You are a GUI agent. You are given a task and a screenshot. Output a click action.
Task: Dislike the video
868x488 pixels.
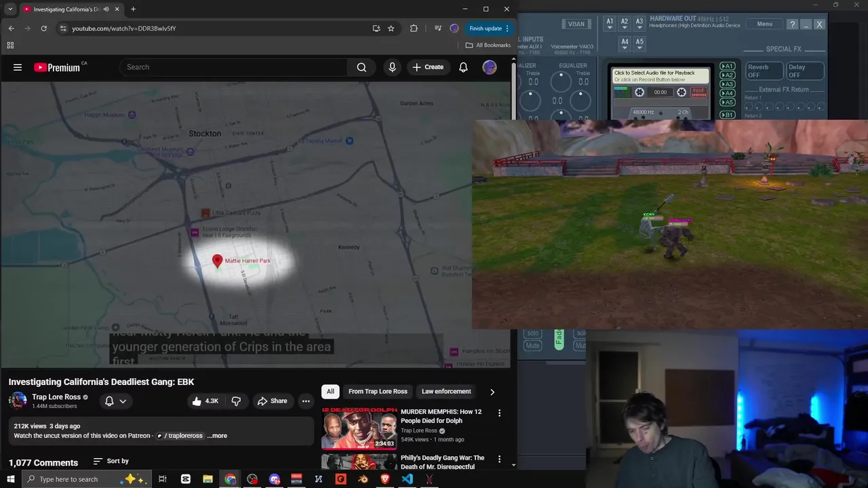point(236,401)
